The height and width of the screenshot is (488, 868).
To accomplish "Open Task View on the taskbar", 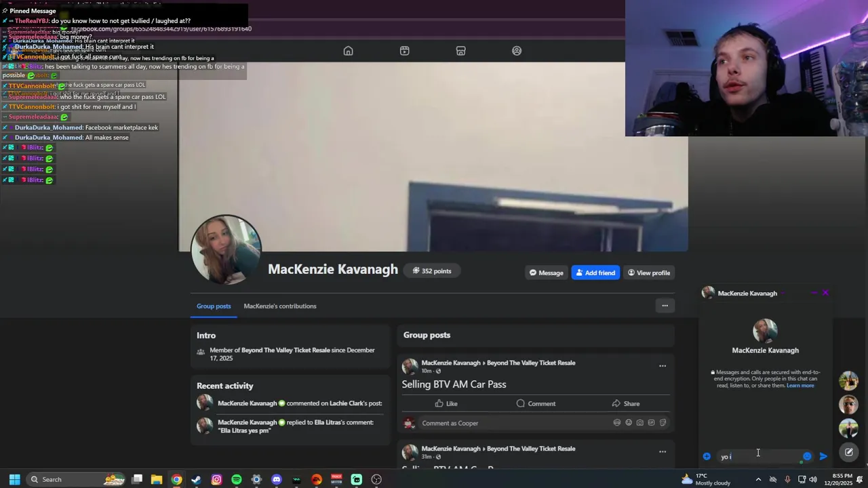I will 137,479.
